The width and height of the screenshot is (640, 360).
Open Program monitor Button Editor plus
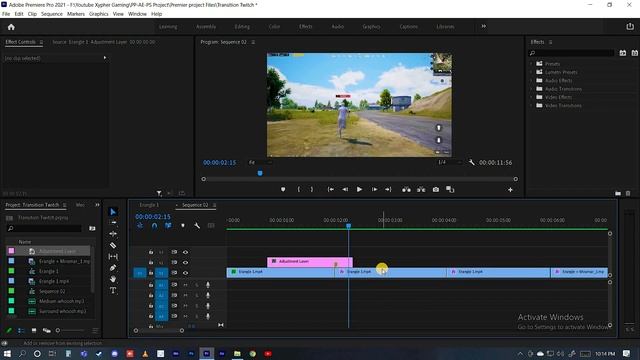(x=510, y=190)
